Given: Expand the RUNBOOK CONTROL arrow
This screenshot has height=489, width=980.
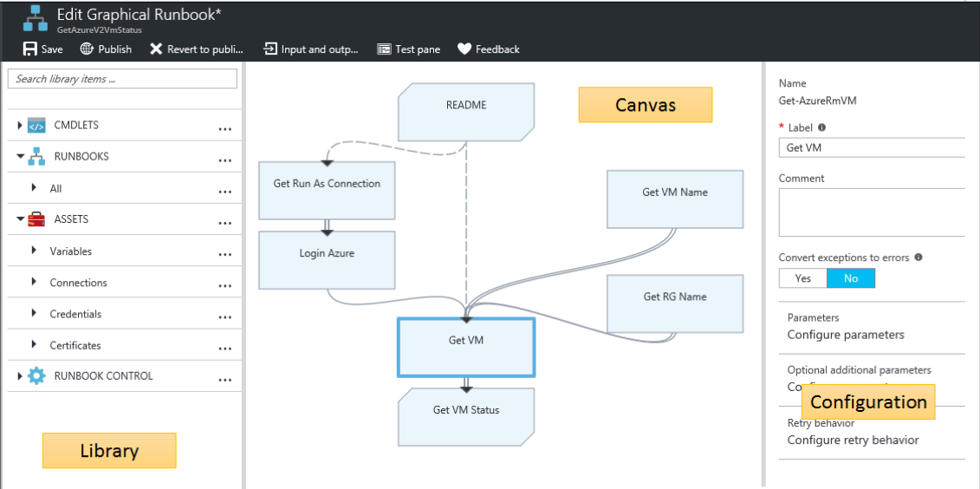Looking at the screenshot, I should [21, 375].
